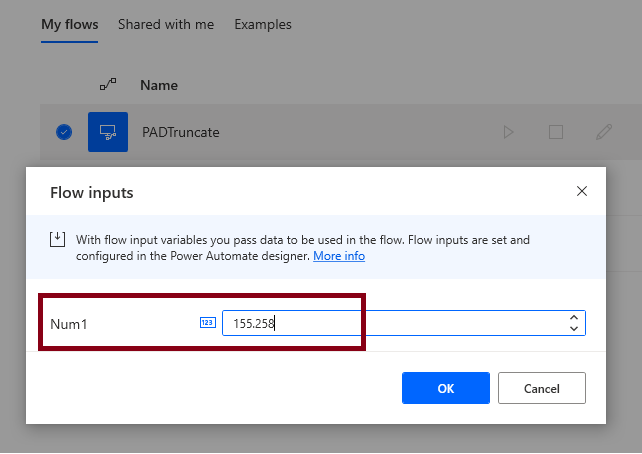642x454 pixels.
Task: Run the PADTruncate flow with play icon
Action: (x=508, y=132)
